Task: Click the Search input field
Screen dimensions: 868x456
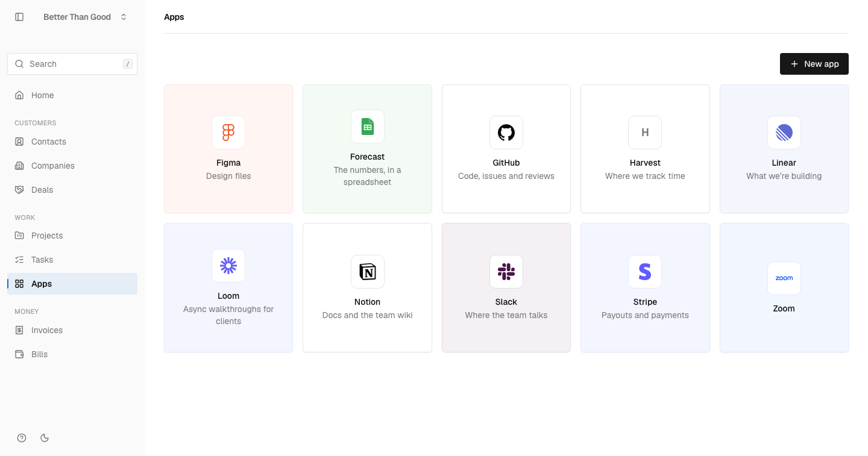Action: tap(72, 64)
